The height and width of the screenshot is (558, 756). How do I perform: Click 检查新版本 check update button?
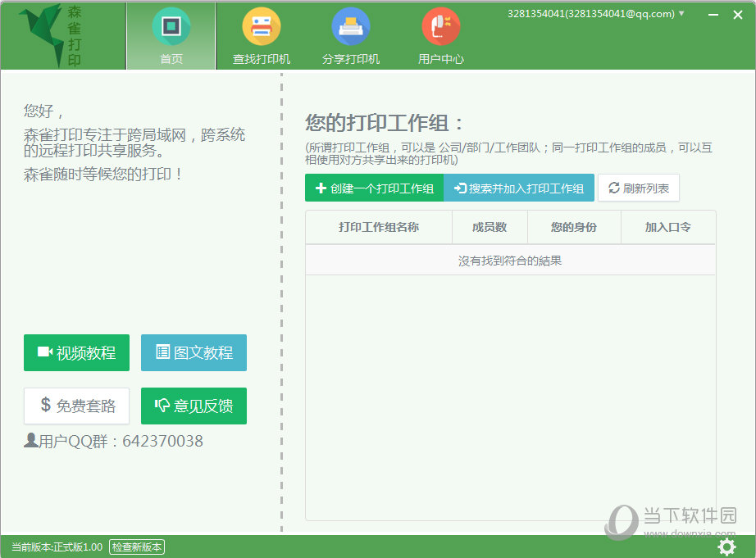137,547
